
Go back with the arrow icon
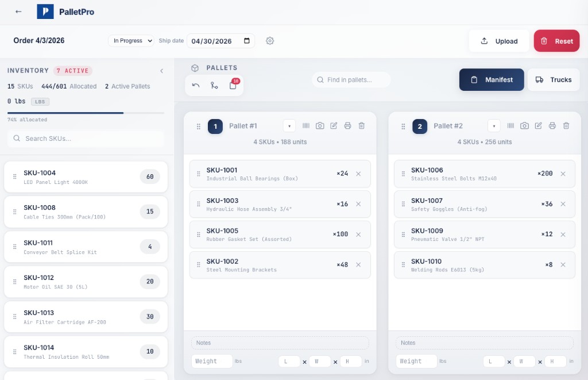[18, 11]
